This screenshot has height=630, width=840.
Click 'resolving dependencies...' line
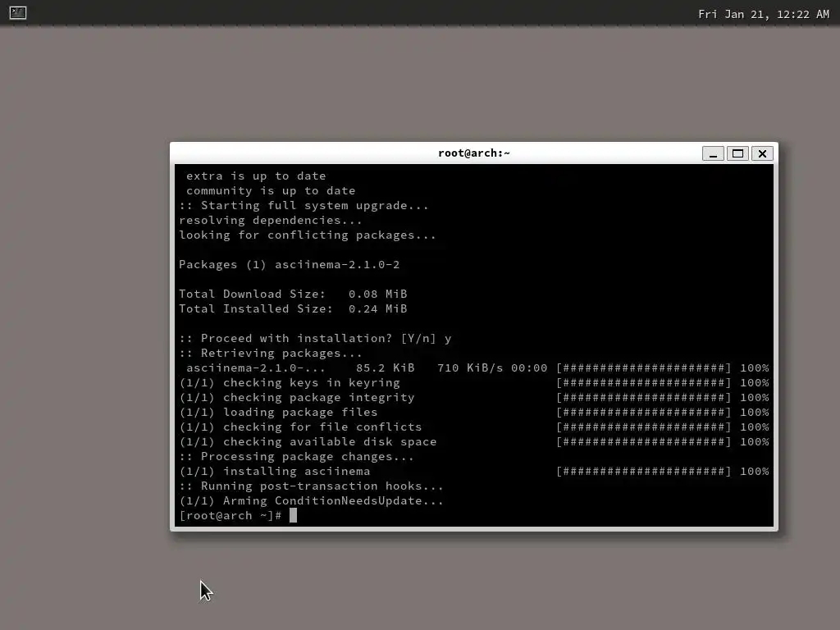271,220
